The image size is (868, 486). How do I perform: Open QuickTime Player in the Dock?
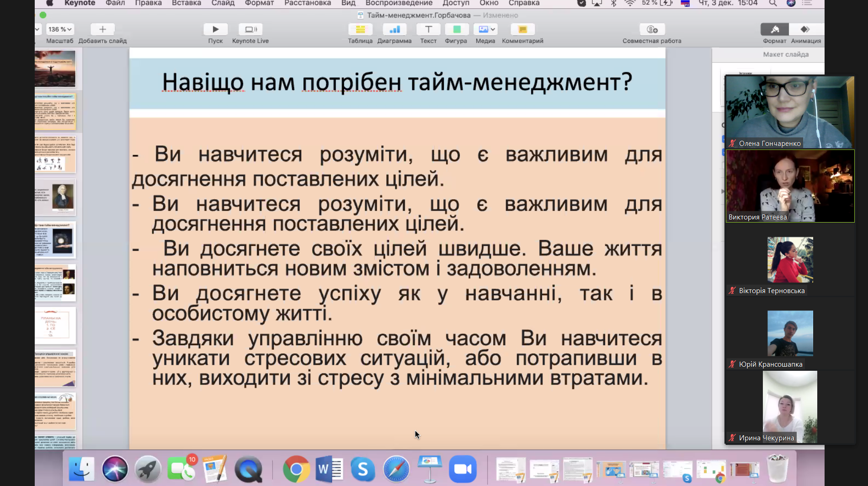[248, 469]
